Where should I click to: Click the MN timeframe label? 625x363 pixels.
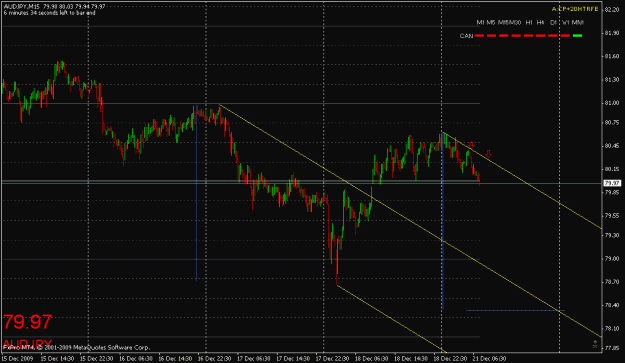(x=578, y=23)
